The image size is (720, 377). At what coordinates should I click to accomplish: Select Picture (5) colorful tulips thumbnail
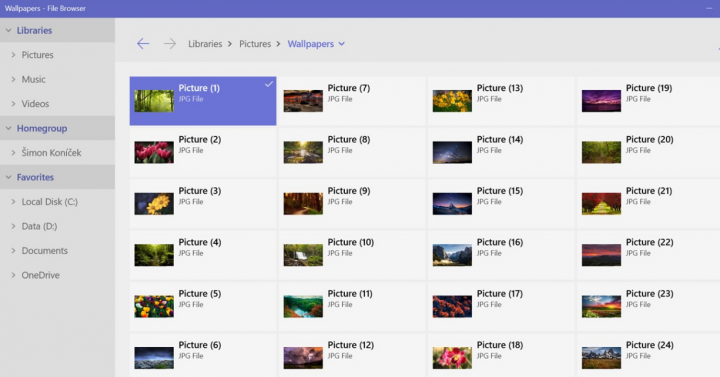154,306
